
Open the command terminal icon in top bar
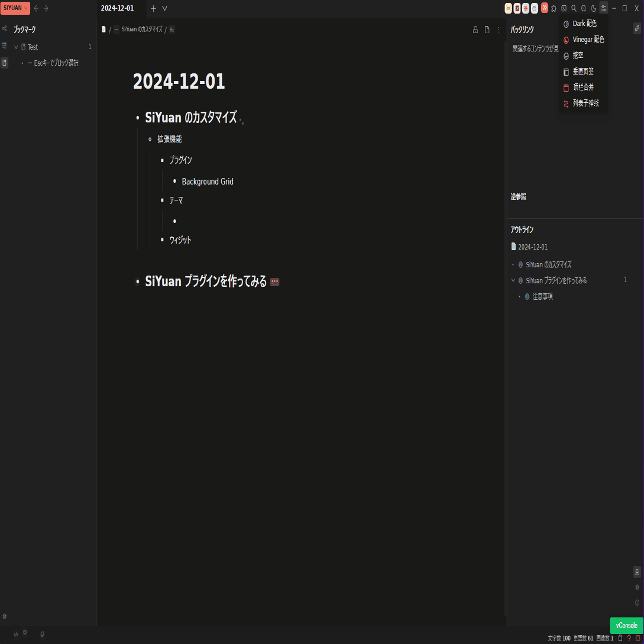pyautogui.click(x=564, y=8)
